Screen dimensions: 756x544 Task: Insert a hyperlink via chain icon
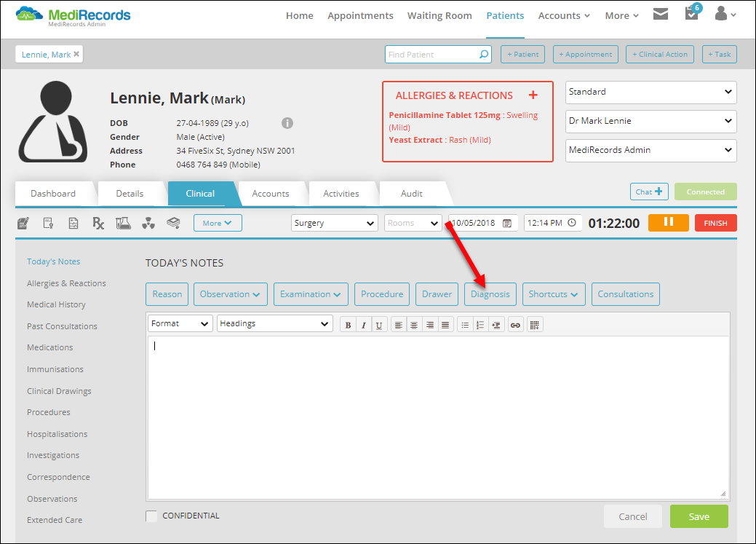(515, 325)
